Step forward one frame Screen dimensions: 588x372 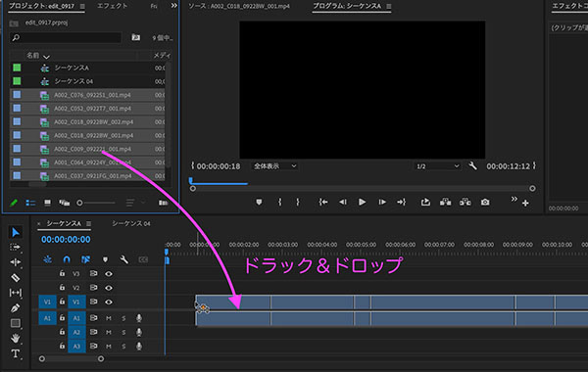click(x=382, y=203)
